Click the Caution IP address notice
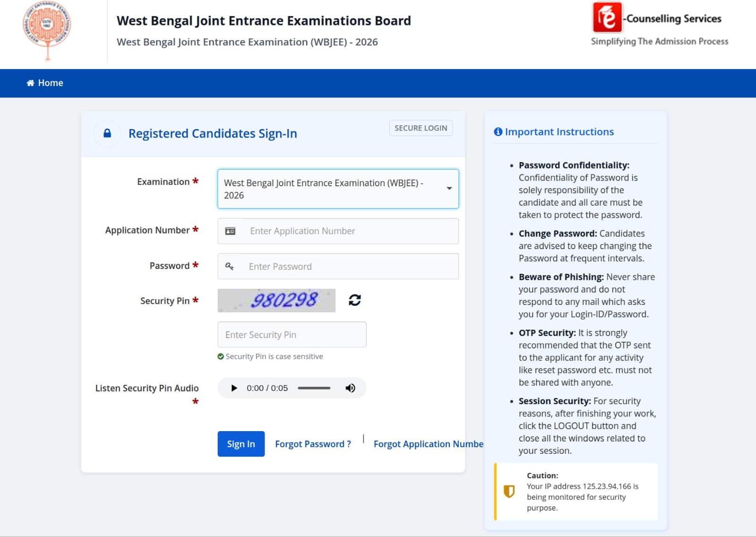The width and height of the screenshot is (756, 537). [576, 492]
